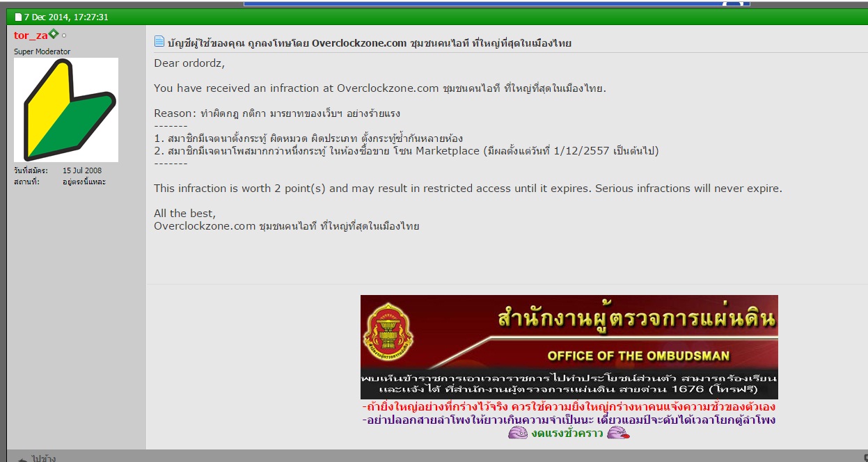Click the offline status circle beside tor_za
Image resolution: width=868 pixels, height=462 pixels.
64,35
